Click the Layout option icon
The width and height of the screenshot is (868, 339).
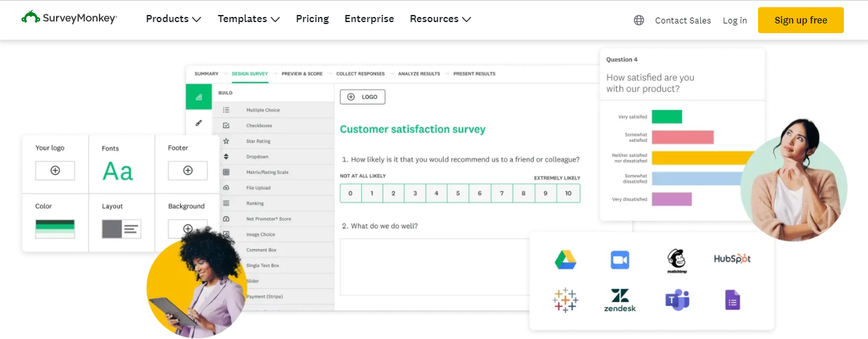click(122, 229)
